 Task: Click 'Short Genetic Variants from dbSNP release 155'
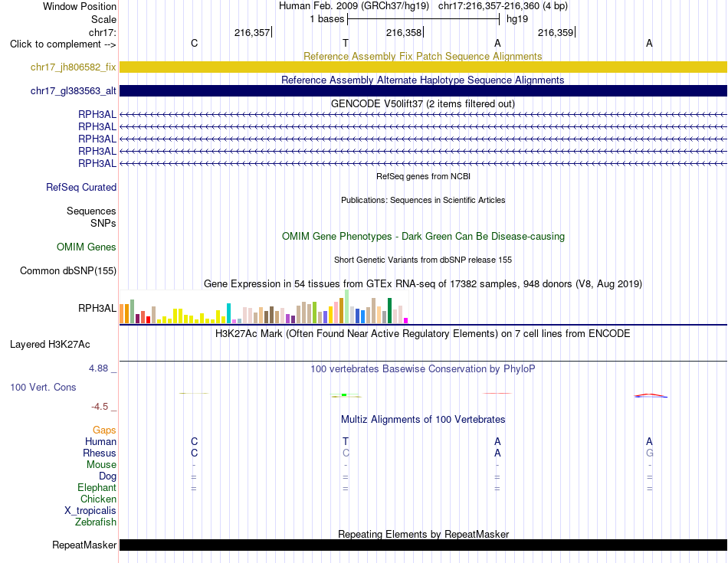[x=423, y=260]
